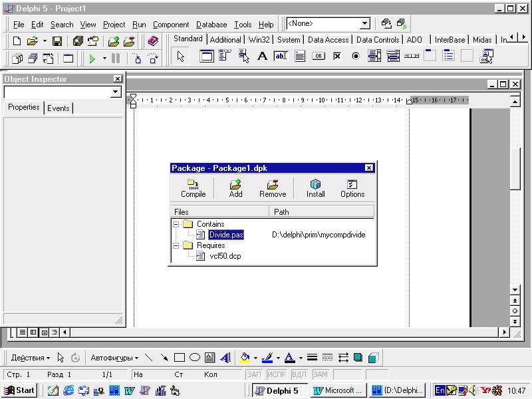This screenshot has width=532, height=399.
Task: Open the Автофигуры dropdown menu
Action: (114, 358)
